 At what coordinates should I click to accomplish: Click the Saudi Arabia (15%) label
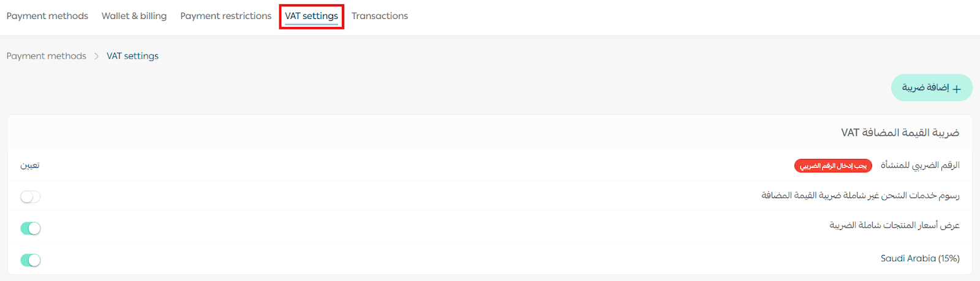[x=920, y=258]
